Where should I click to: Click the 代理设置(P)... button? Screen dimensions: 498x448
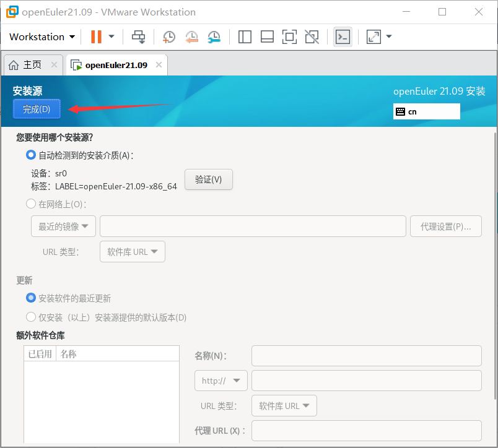coord(445,226)
